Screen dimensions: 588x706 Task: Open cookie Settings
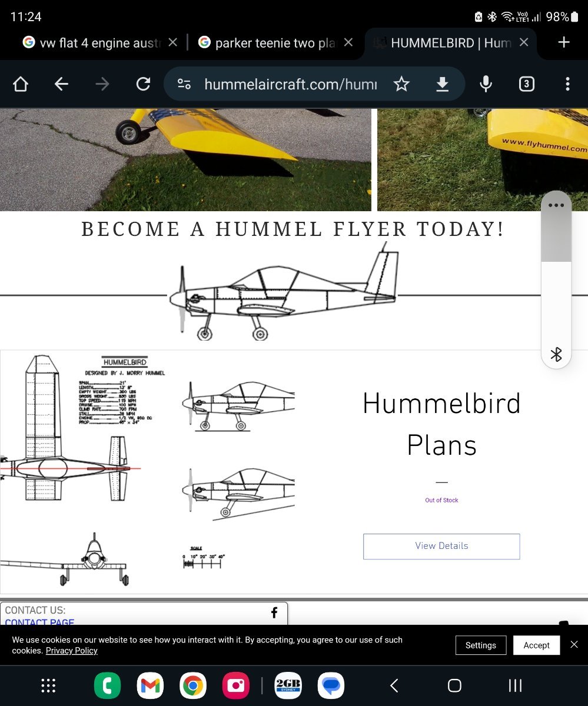click(x=481, y=645)
